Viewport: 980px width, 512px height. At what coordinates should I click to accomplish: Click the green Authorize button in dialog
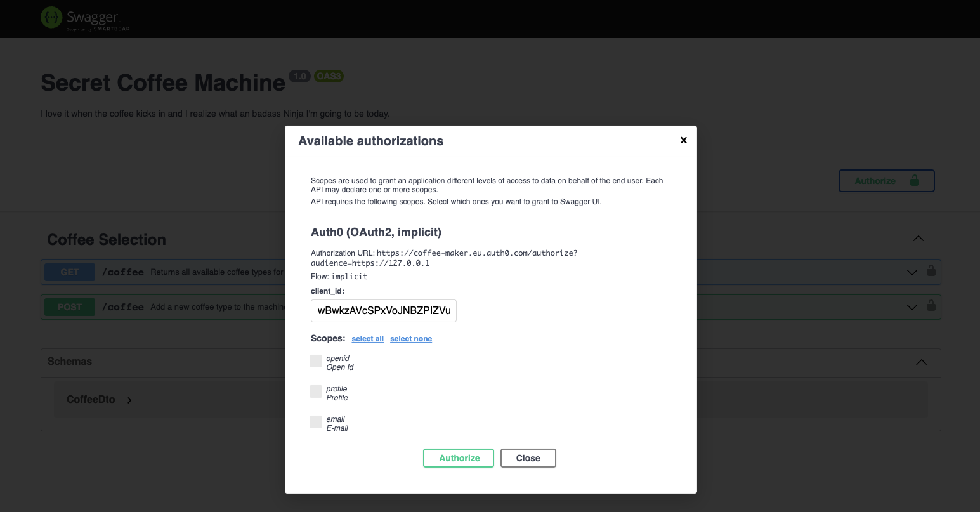pyautogui.click(x=459, y=458)
